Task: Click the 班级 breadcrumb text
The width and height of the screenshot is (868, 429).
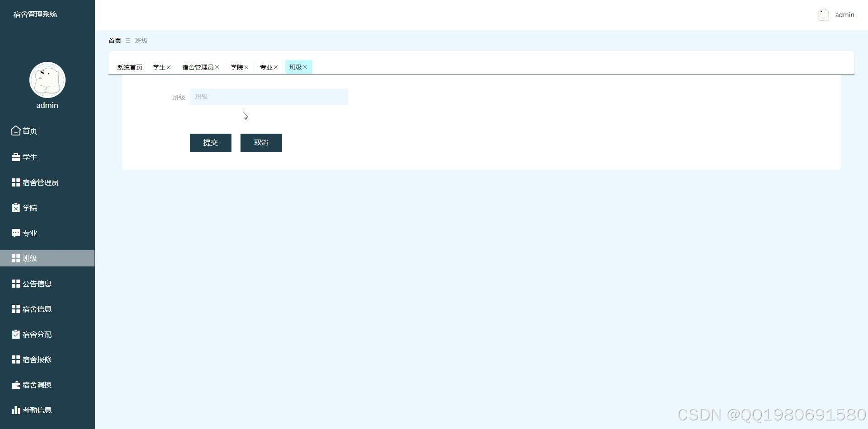Action: pyautogui.click(x=141, y=41)
